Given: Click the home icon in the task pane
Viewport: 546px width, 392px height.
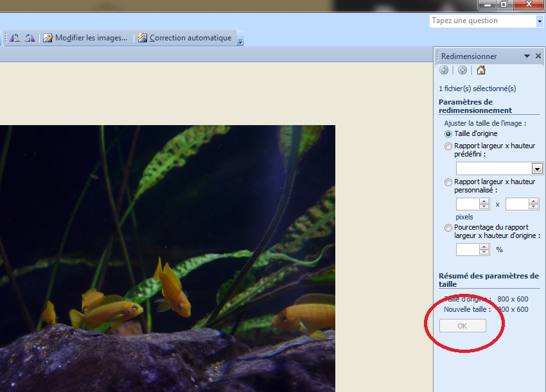Looking at the screenshot, I should point(480,70).
